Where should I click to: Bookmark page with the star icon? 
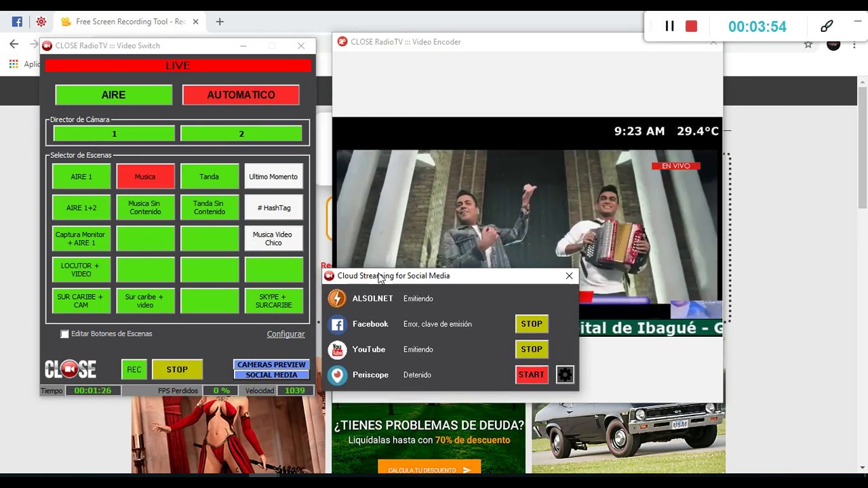808,45
